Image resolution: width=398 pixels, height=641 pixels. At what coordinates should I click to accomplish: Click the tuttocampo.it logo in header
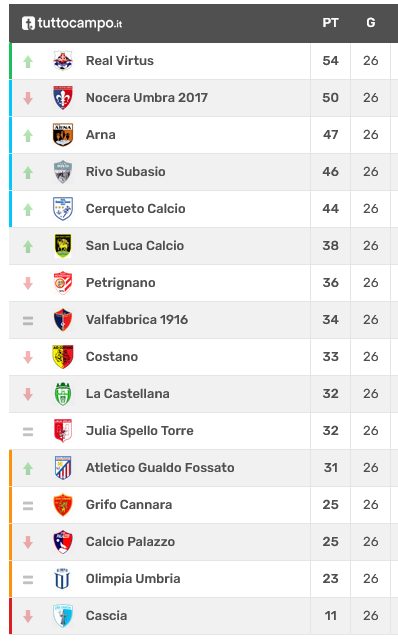pos(72,23)
